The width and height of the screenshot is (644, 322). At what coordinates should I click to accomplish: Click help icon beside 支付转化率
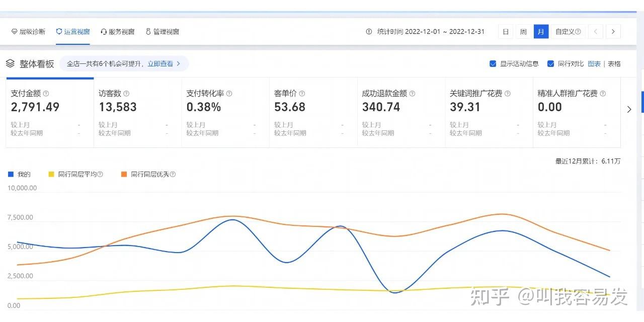click(229, 94)
